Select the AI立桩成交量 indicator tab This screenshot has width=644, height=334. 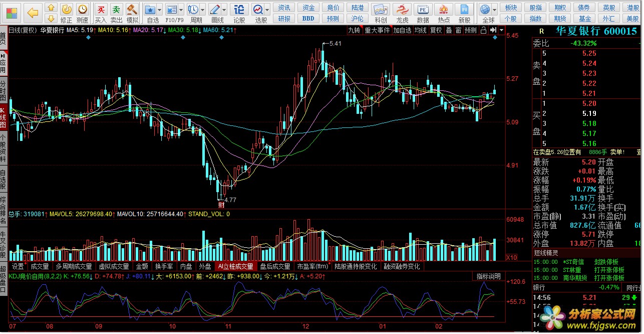(x=236, y=266)
